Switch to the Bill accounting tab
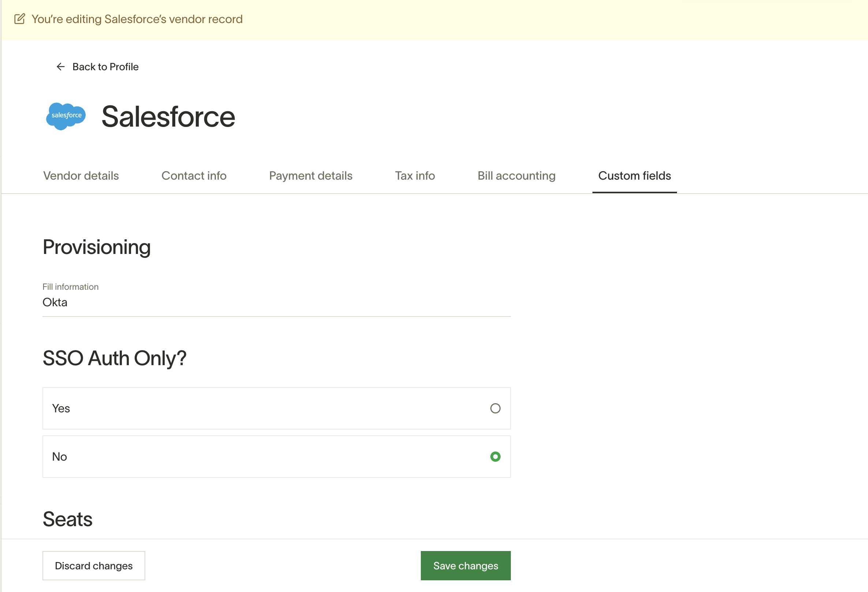The width and height of the screenshot is (868, 592). 516,176
